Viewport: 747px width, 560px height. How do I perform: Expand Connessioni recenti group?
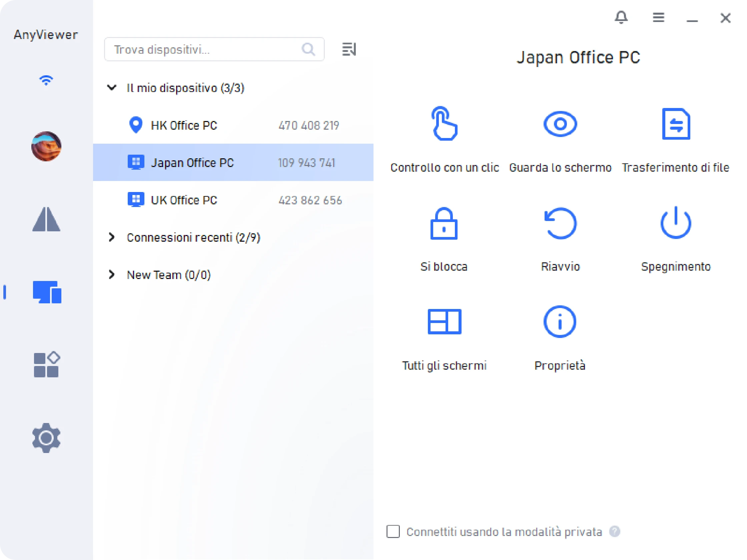pos(112,237)
